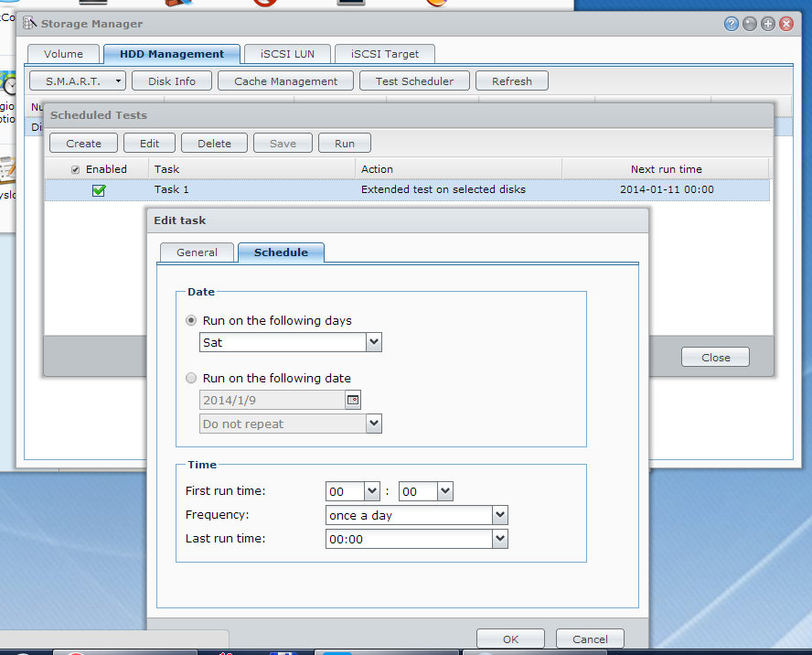Screen dimensions: 812x655
Task: Switch to the General tab
Action: coord(197,252)
